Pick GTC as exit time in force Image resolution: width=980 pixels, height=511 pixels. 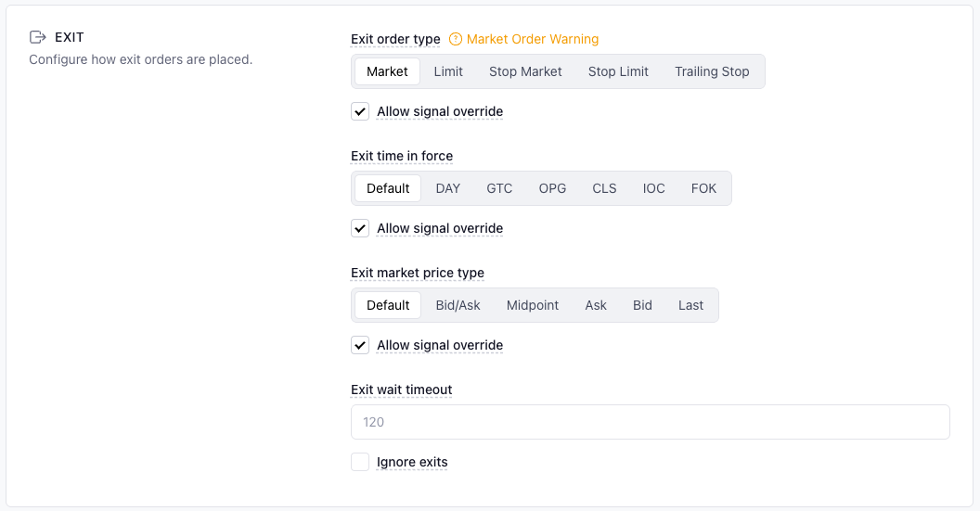point(499,188)
